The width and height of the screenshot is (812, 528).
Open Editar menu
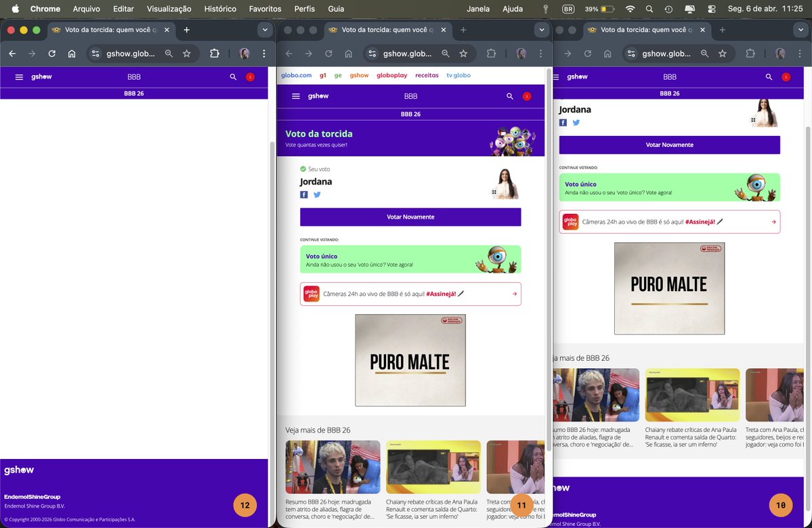123,9
